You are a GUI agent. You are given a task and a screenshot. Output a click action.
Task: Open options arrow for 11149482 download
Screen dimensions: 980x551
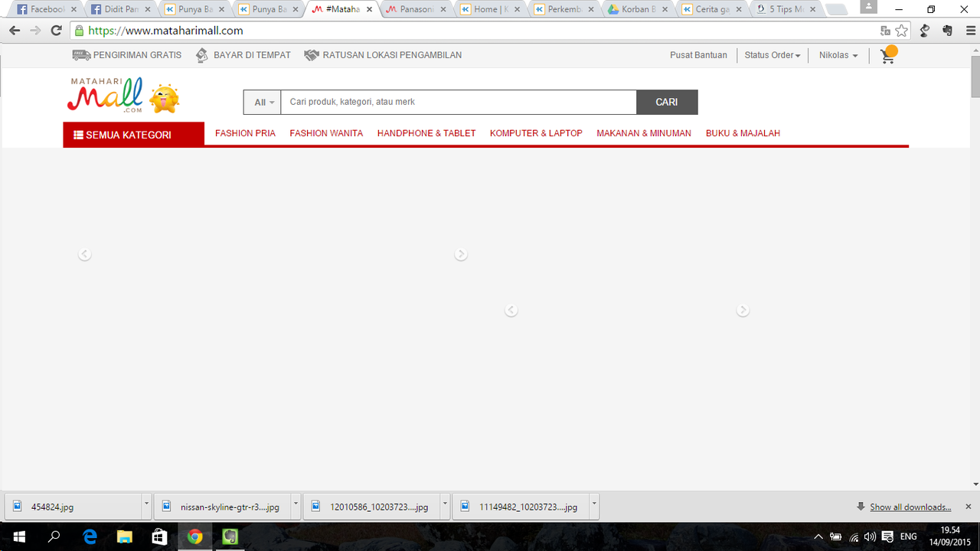(594, 506)
